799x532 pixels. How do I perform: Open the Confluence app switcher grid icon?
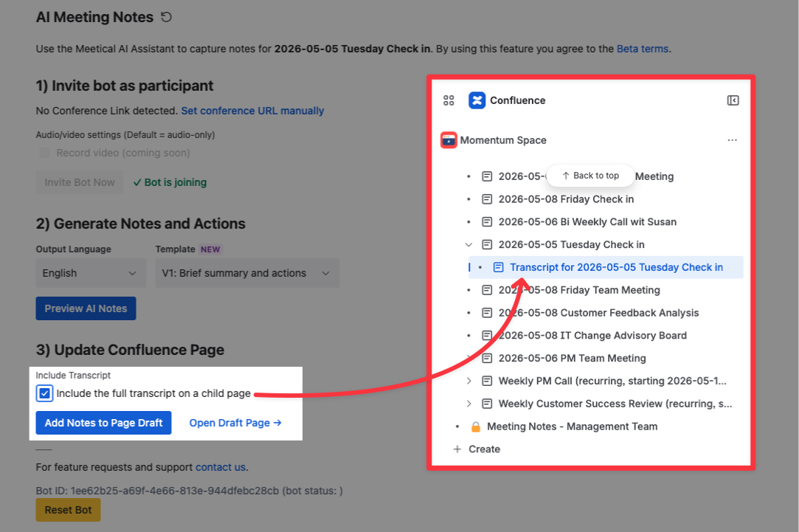(x=449, y=100)
